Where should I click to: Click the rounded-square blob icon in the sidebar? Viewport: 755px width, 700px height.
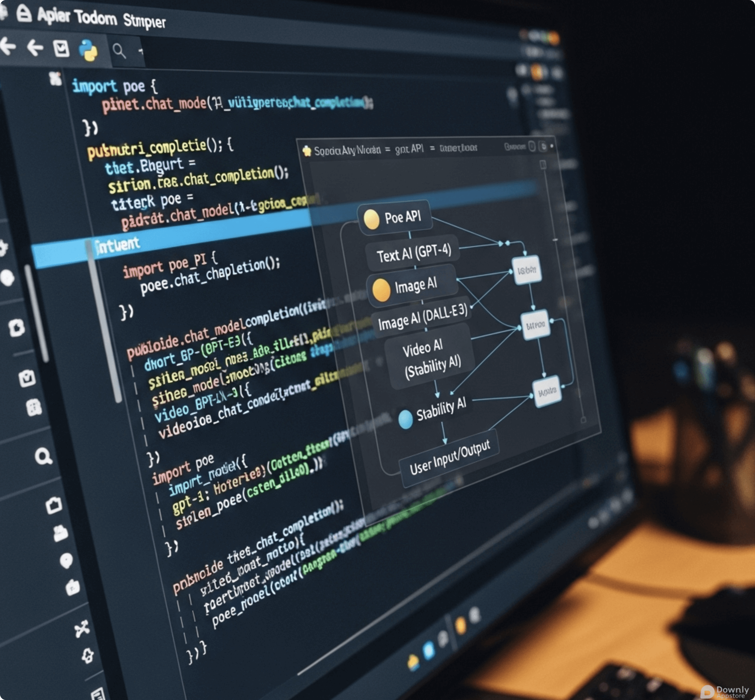coord(17,328)
